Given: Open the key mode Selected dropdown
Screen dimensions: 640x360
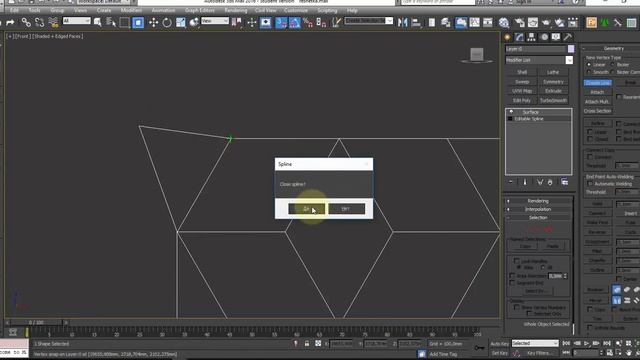Looking at the screenshot, I should (535, 343).
